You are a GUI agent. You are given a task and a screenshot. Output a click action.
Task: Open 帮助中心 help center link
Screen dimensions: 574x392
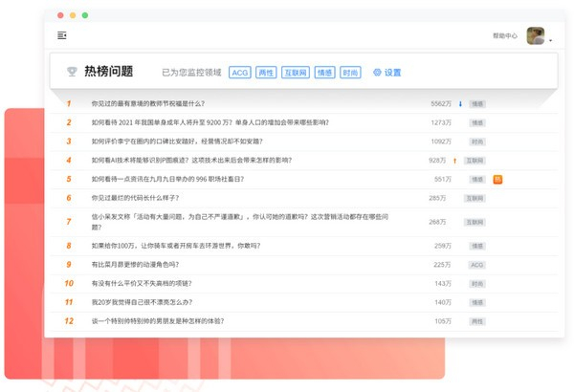coord(504,36)
